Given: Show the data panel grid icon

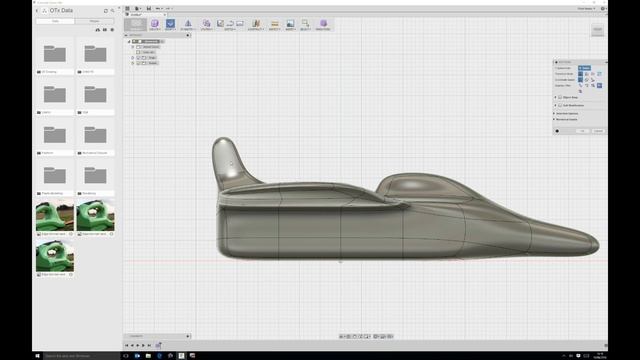Looking at the screenshot, I should point(127,9).
